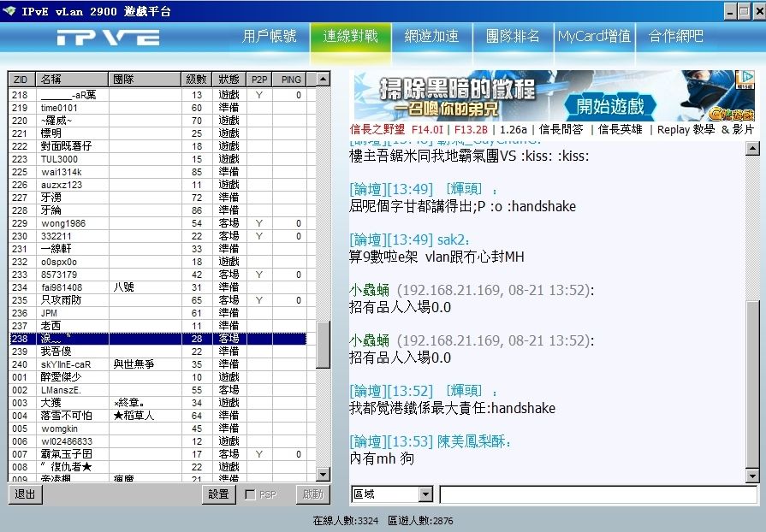Click the 開始遊戲 banner button

tap(610, 106)
